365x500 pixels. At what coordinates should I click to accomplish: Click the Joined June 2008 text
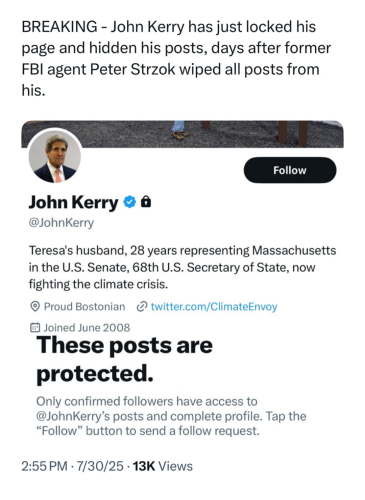point(87,327)
